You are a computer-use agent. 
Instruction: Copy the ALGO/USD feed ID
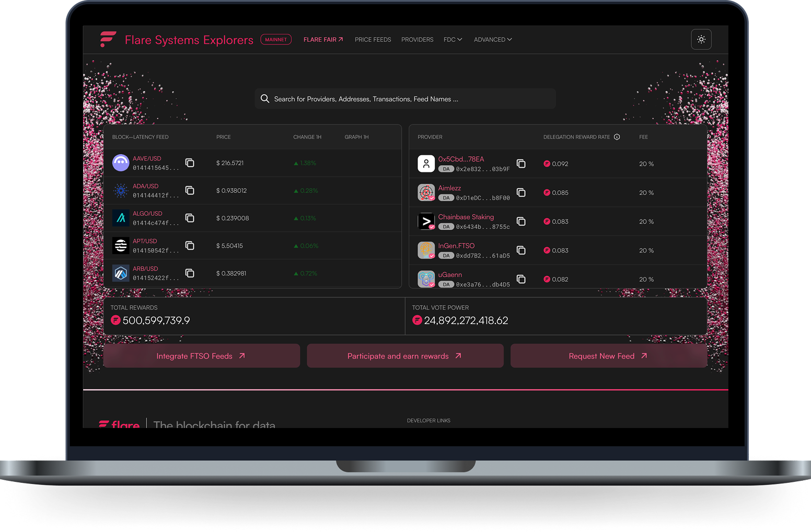coord(190,218)
